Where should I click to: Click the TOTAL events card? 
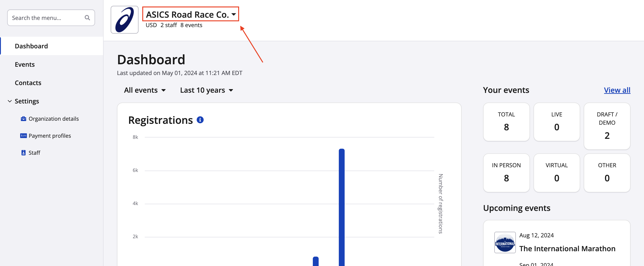[x=506, y=122]
